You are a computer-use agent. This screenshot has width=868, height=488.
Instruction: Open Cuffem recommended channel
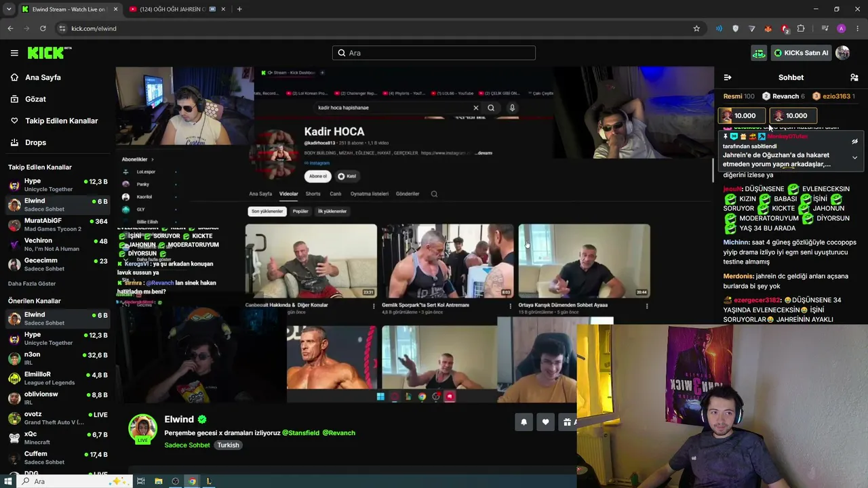pos(58,457)
